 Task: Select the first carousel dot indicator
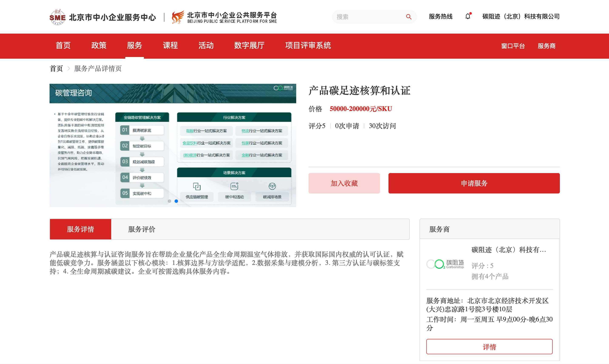(x=169, y=201)
